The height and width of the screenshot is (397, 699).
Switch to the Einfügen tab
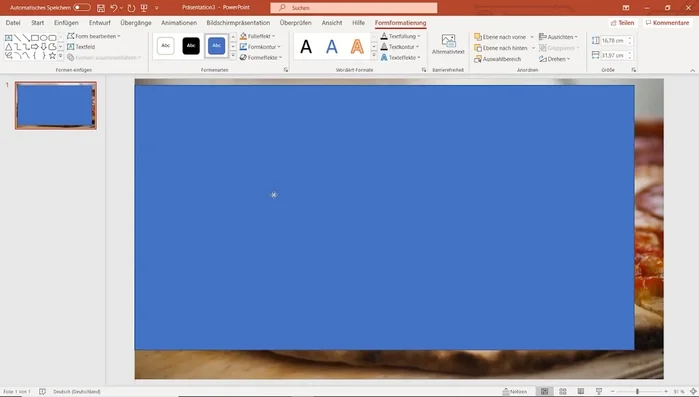pos(66,23)
